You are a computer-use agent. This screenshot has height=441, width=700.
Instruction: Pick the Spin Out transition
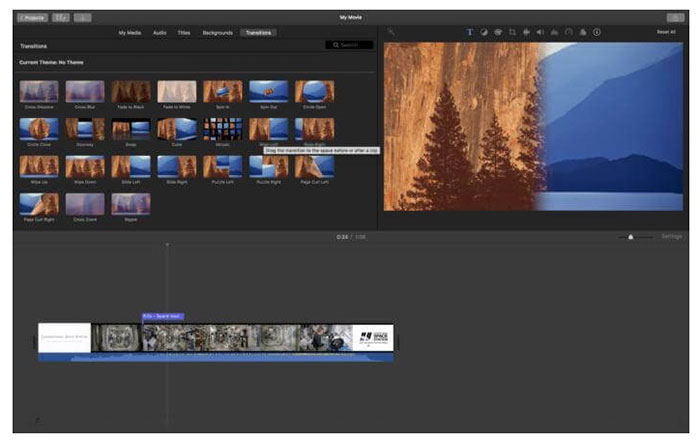click(x=269, y=92)
